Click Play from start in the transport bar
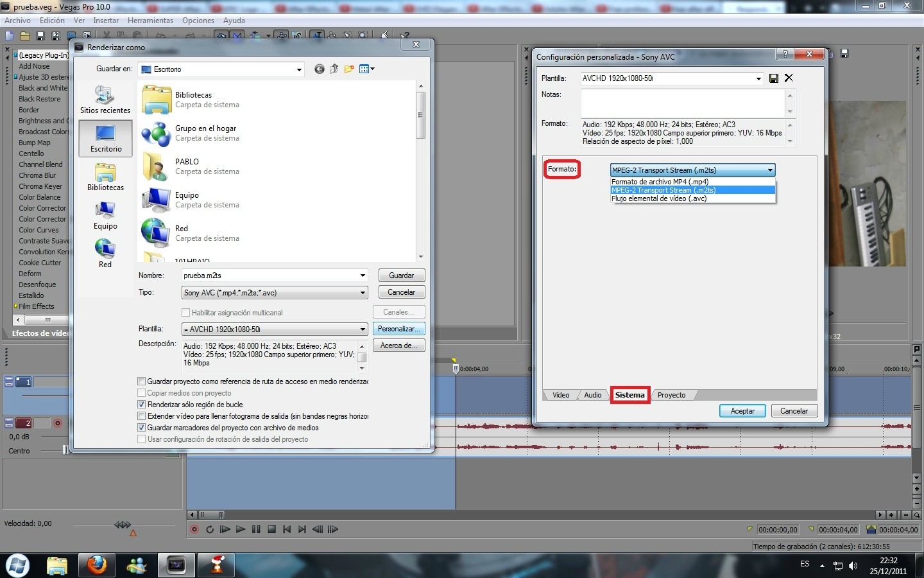Viewport: 924px width, 578px height. 225,529
